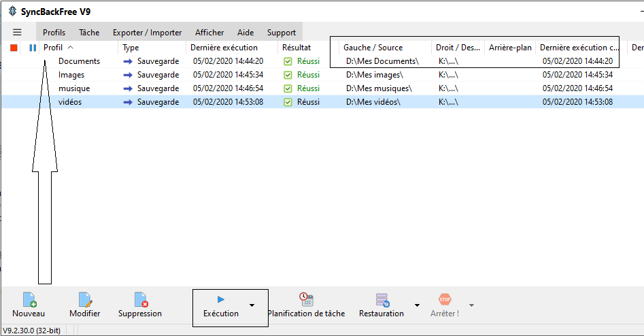Image resolution: width=644 pixels, height=336 pixels.
Task: Click the Restauration icon
Action: [382, 300]
